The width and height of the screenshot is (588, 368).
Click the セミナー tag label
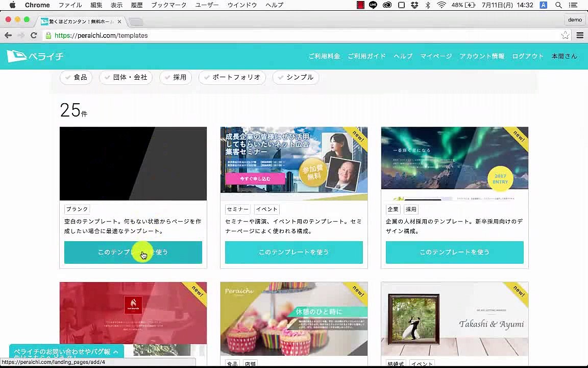[x=238, y=209]
